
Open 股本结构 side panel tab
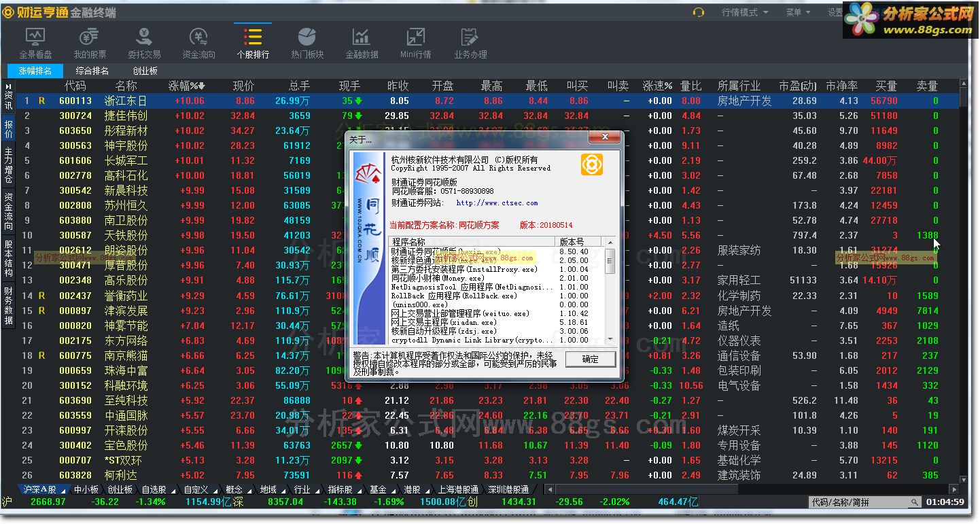click(9, 258)
